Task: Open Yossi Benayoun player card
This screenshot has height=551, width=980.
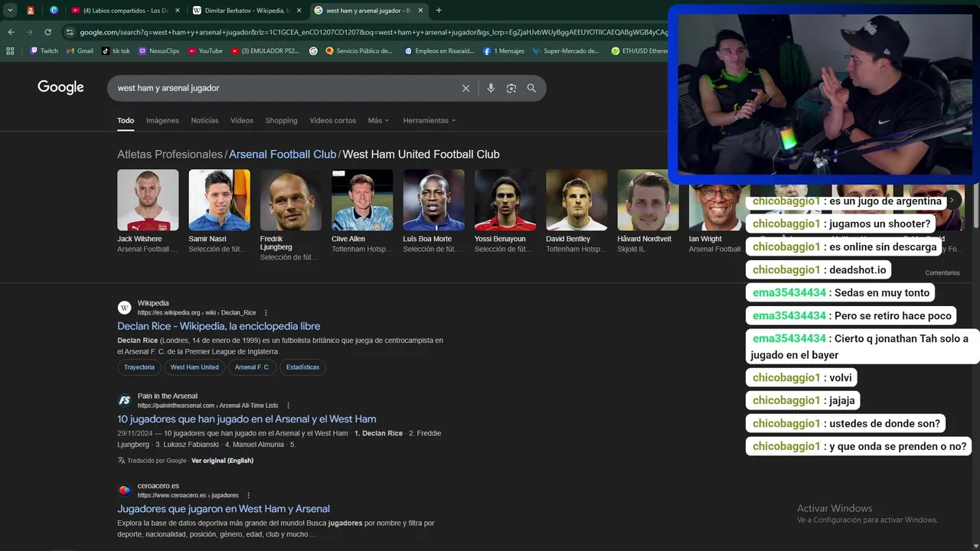Action: click(x=505, y=211)
